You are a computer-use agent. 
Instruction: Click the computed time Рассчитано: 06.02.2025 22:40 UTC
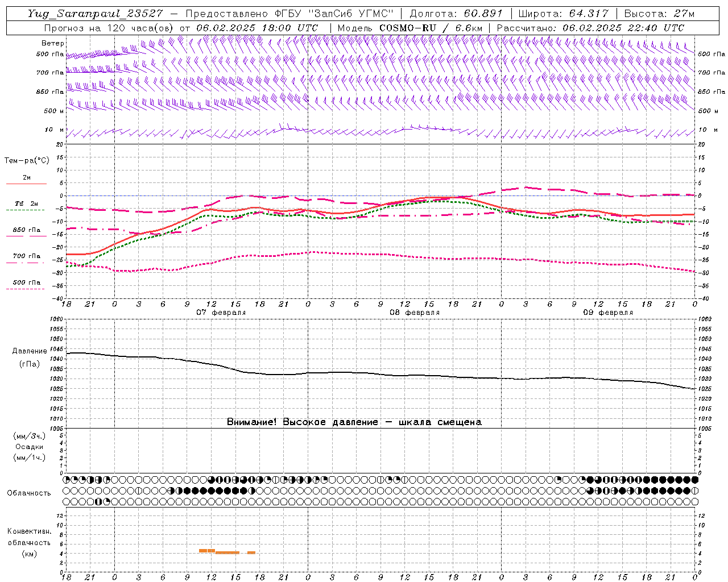tap(590, 27)
